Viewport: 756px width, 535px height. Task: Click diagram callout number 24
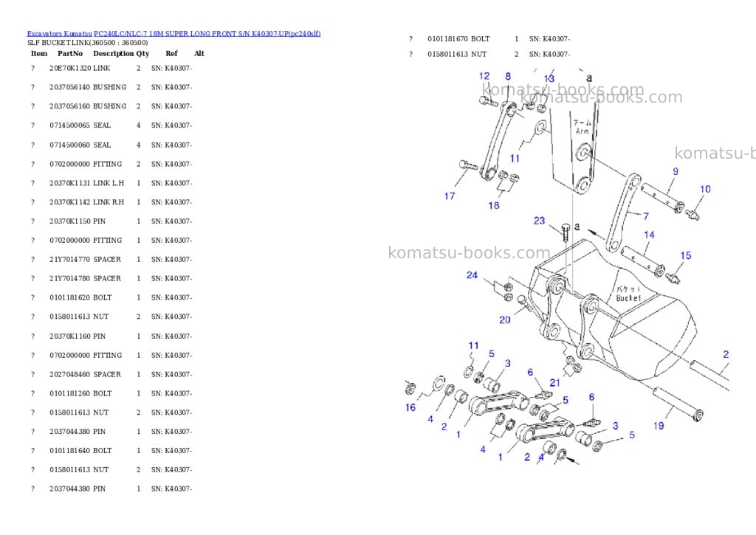click(x=472, y=275)
